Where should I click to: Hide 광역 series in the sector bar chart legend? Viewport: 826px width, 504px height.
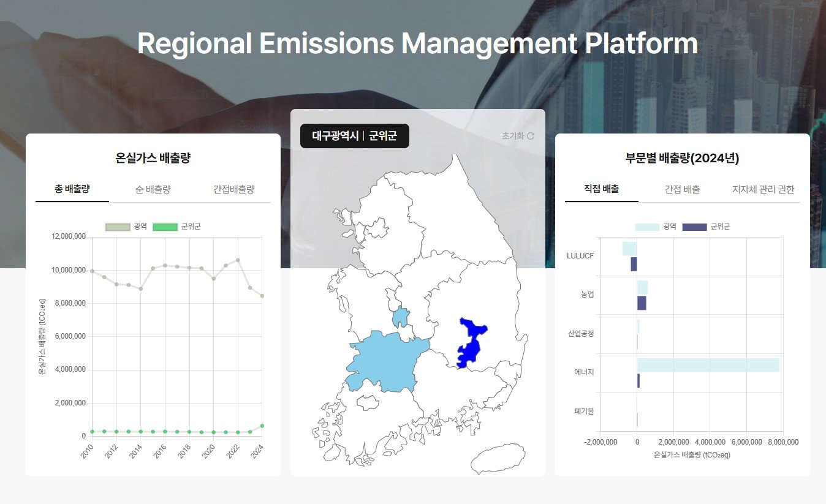(x=654, y=227)
